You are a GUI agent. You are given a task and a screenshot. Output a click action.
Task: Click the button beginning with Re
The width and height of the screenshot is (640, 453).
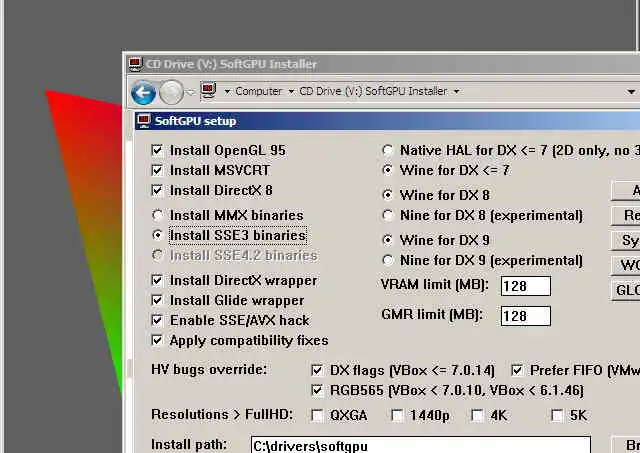coord(625,215)
